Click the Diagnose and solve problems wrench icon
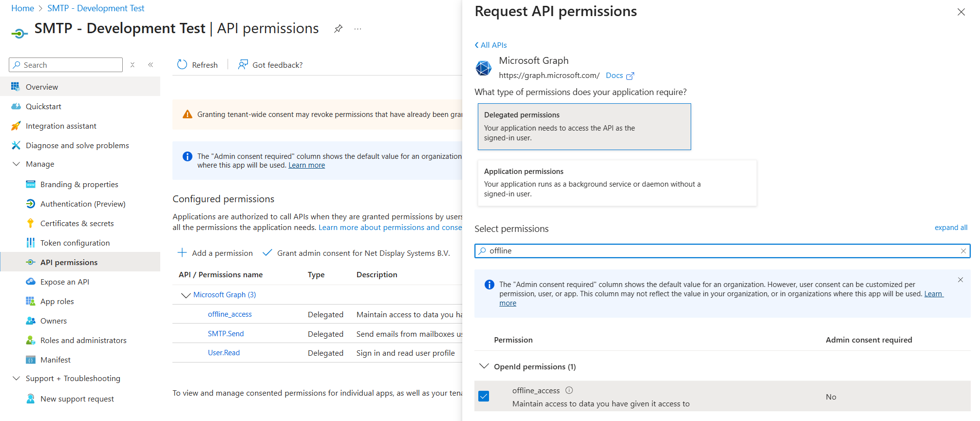Viewport: 980px width, 421px height. [16, 145]
